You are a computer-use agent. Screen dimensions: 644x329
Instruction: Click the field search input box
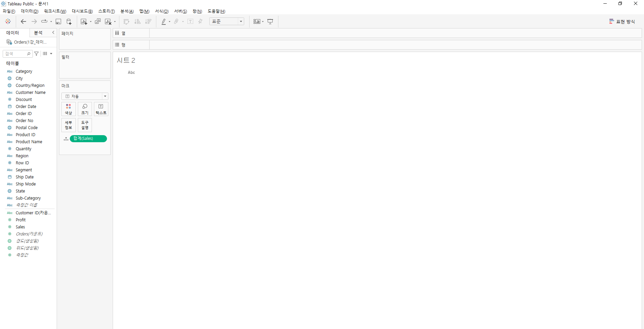coord(17,54)
